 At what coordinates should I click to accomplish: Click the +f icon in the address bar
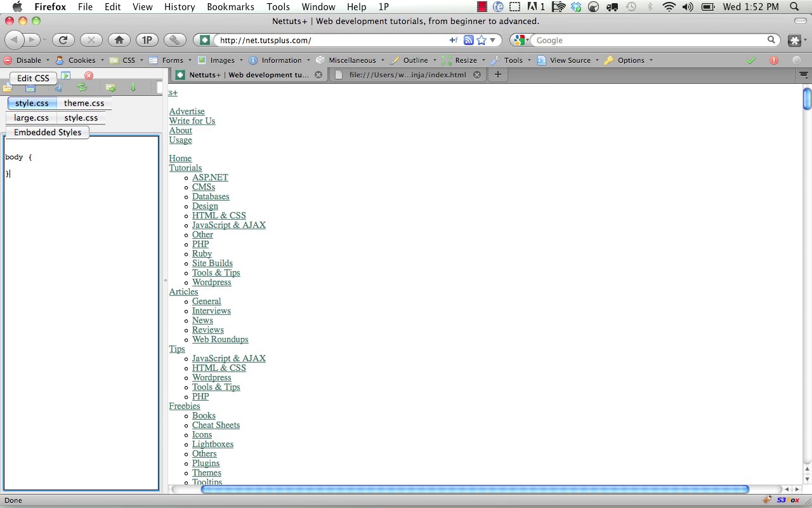[454, 40]
